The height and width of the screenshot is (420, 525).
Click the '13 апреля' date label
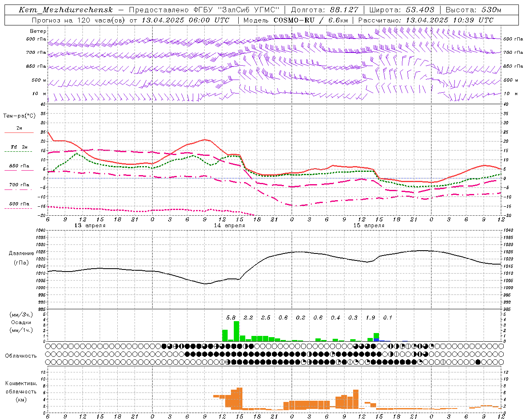[x=90, y=226]
